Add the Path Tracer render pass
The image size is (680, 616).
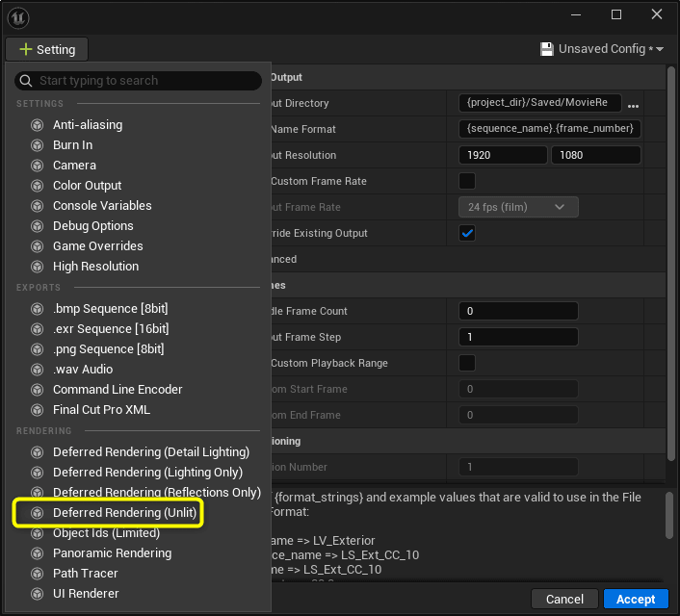coord(86,574)
